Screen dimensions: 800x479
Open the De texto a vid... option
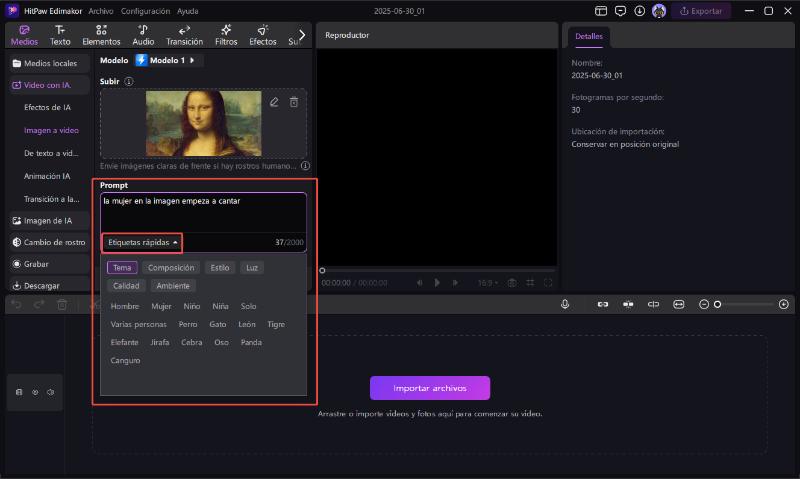pos(51,153)
